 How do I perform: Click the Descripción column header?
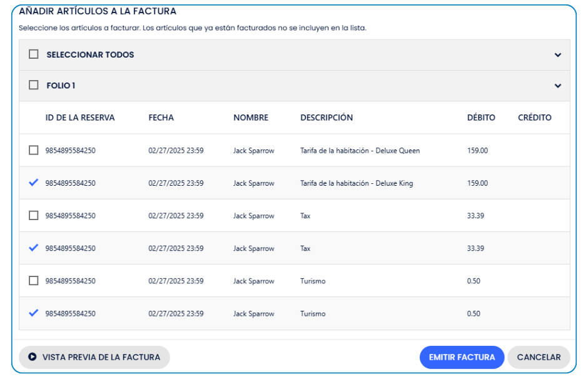coord(327,118)
